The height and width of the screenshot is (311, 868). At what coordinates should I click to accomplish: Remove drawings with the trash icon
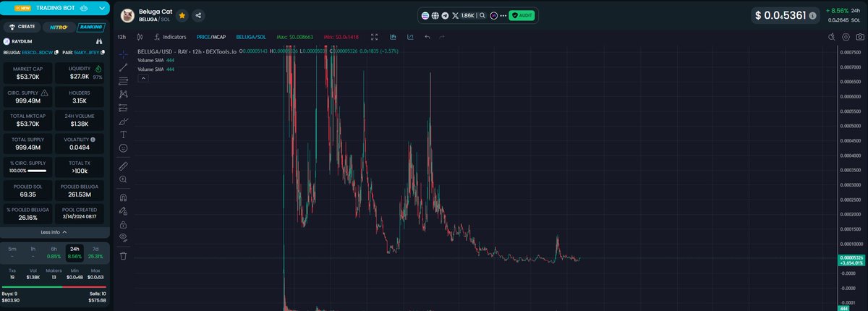click(123, 255)
